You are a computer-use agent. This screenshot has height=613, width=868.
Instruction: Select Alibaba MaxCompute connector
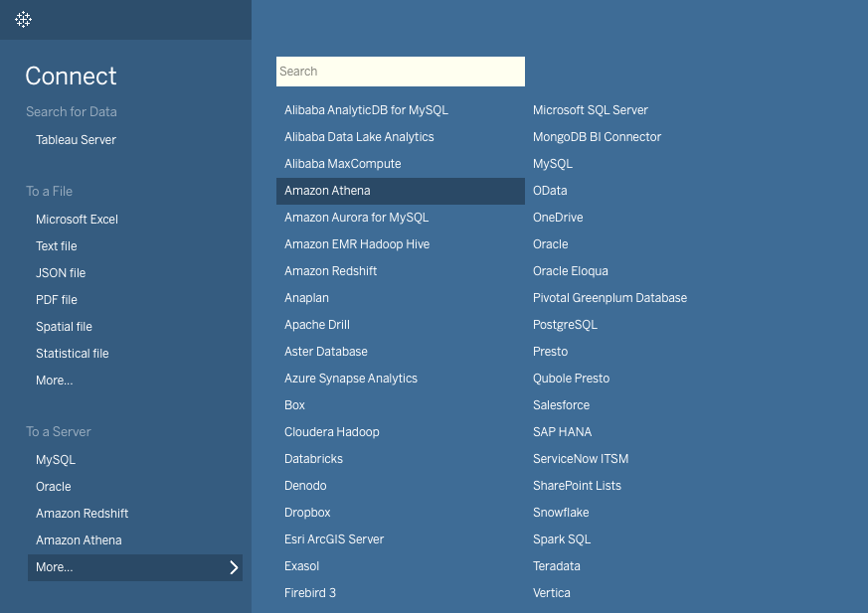[x=343, y=164]
